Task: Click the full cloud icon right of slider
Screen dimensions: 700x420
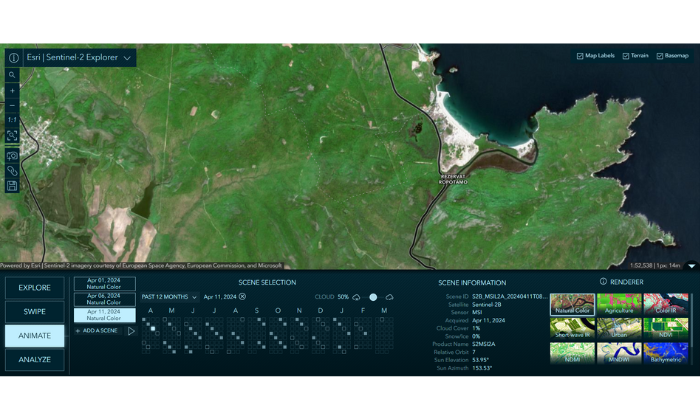Action: tap(389, 297)
